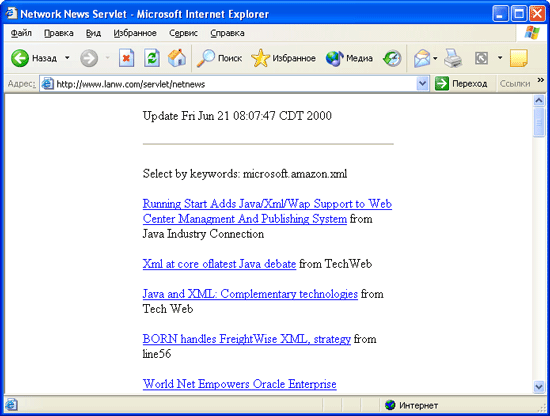Click the Select by keywords text line
550x416 pixels.
coord(245,174)
